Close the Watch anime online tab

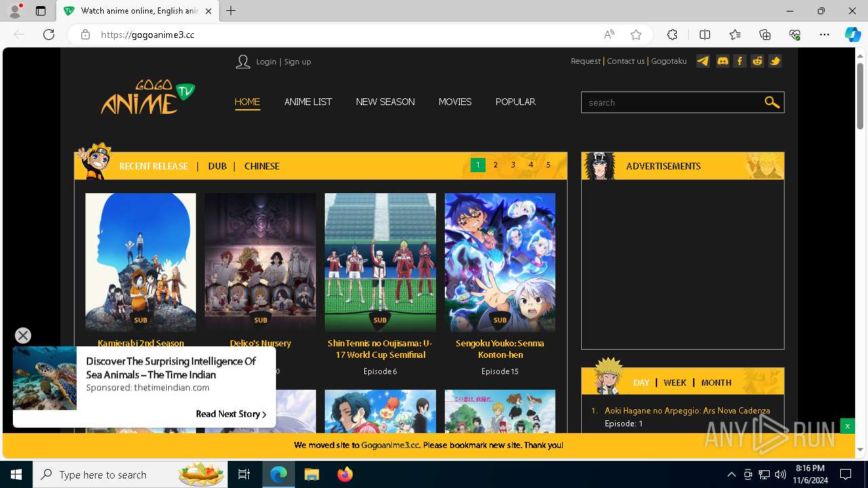(x=208, y=11)
